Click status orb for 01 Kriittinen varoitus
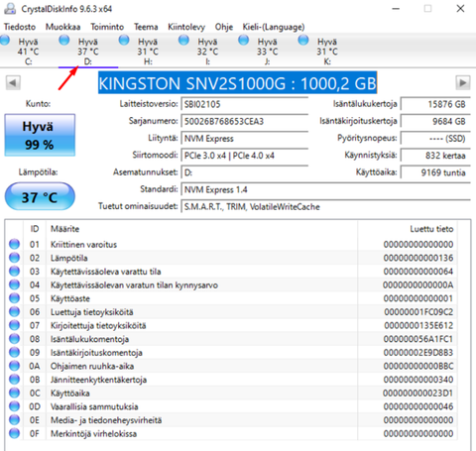 (14, 244)
